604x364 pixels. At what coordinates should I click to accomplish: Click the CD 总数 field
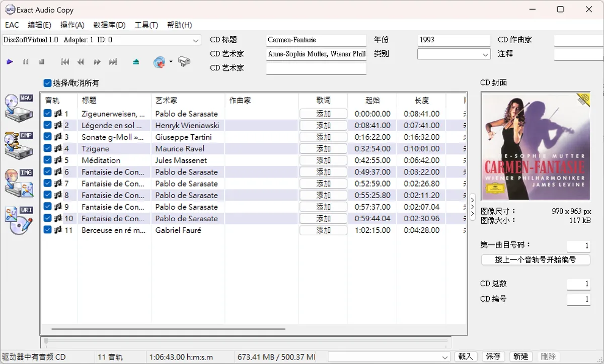tap(578, 284)
